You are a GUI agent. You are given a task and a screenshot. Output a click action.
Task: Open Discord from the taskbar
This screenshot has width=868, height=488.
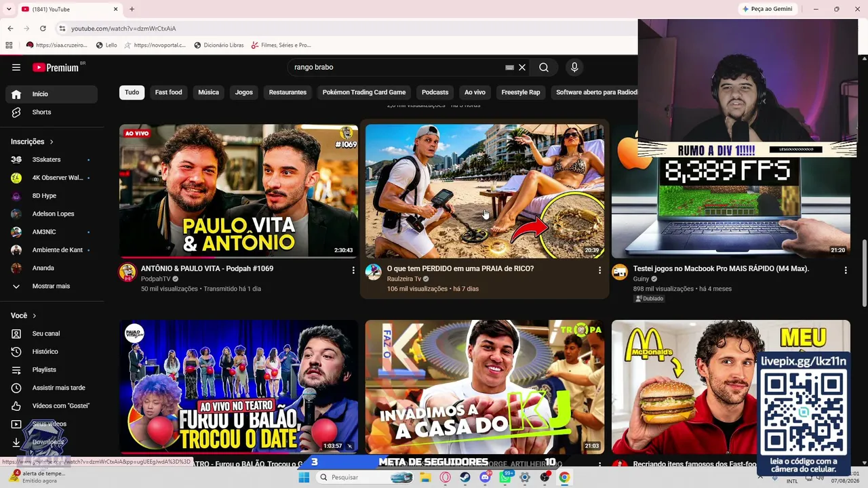click(485, 477)
